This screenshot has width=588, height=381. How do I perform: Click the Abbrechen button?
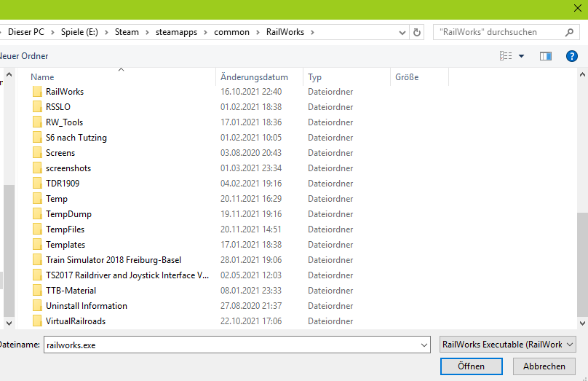[544, 366]
